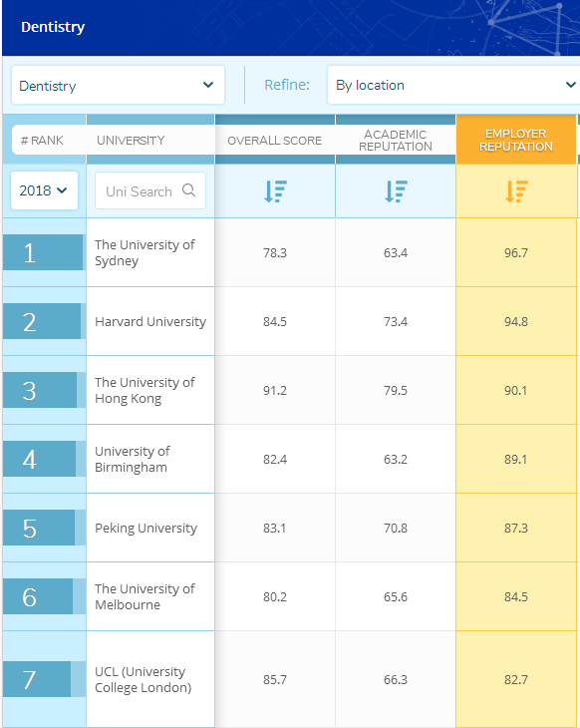This screenshot has width=580, height=728.
Task: Select the Overall Score column header
Action: 275,141
